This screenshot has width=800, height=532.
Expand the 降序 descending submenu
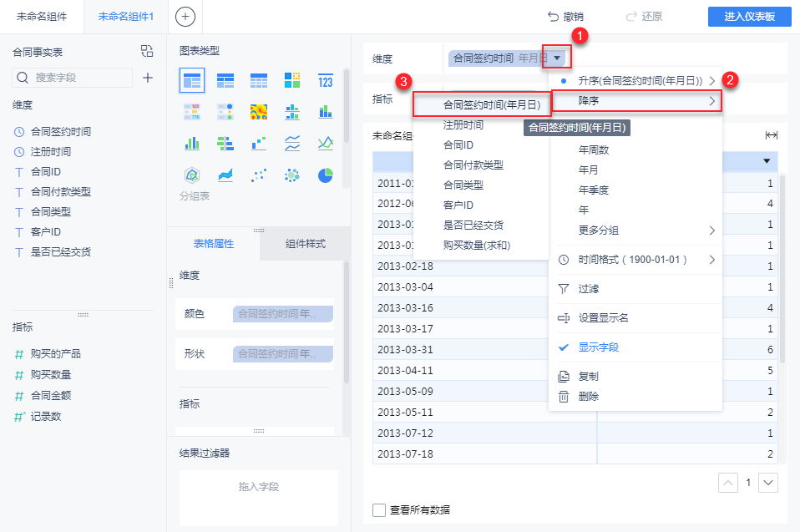pyautogui.click(x=635, y=101)
